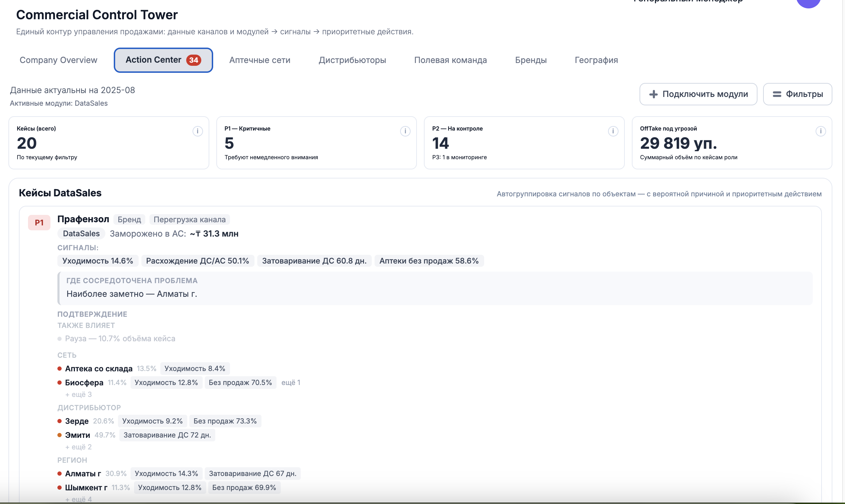The image size is (845, 504).
Task: Open the География tab
Action: coord(595,60)
